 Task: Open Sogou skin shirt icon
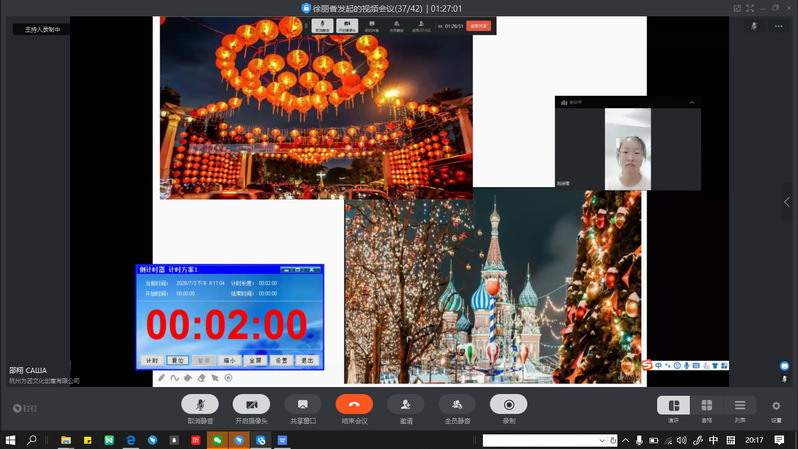click(715, 366)
